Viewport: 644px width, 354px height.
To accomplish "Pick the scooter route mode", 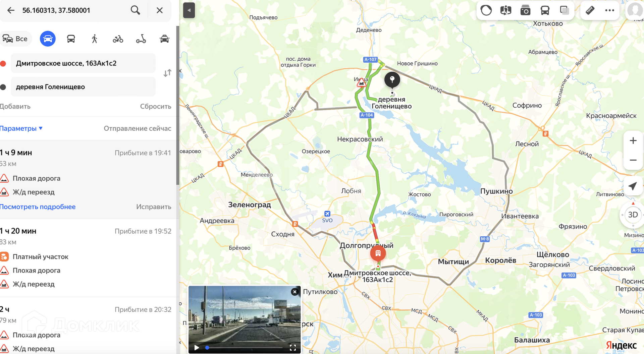I will 141,39.
